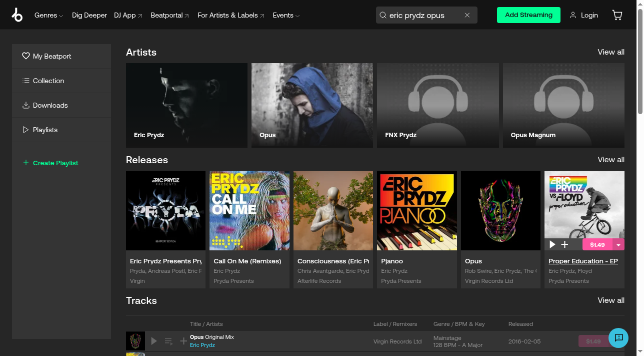The image size is (644, 356).
Task: Click the Opus release title
Action: [x=473, y=261]
